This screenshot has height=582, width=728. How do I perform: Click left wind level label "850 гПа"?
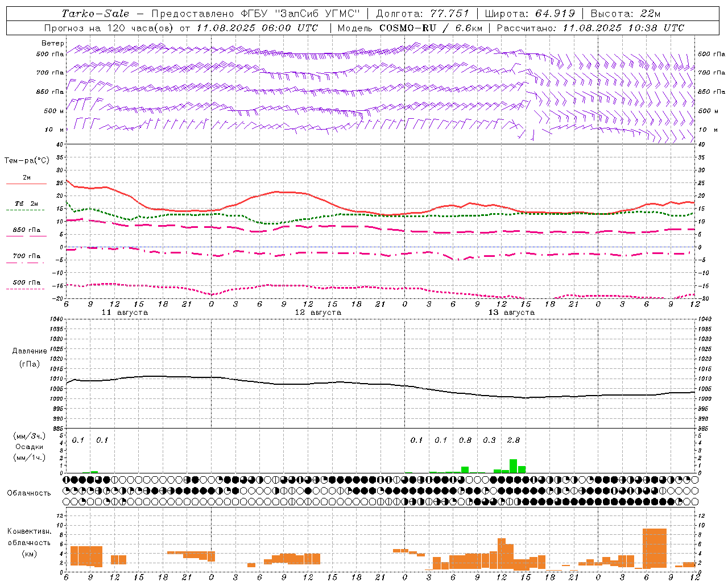pos(50,92)
